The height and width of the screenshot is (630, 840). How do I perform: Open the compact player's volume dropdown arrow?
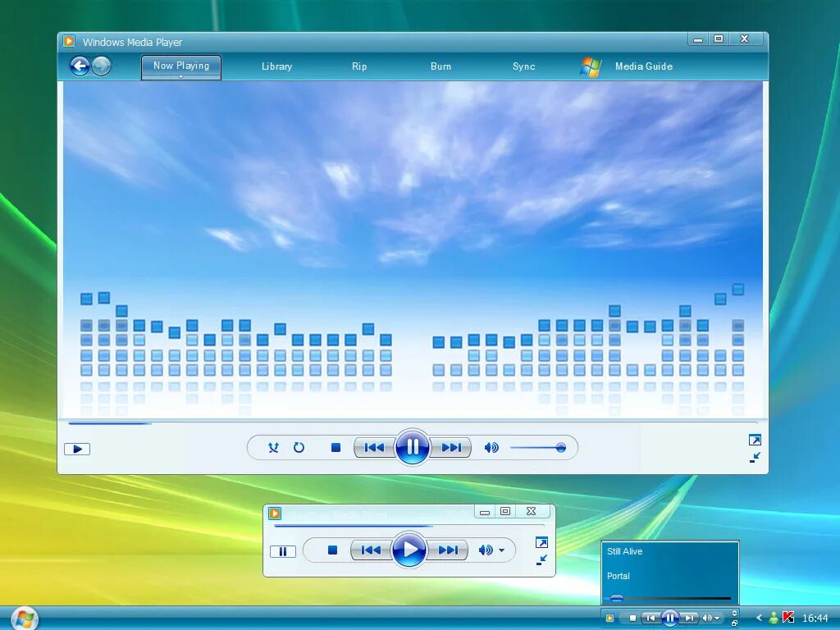click(501, 550)
